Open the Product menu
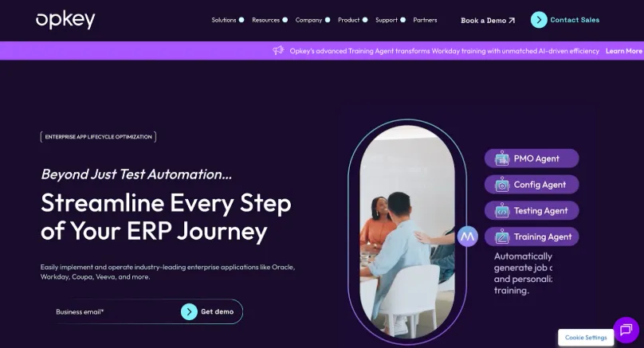Screen dimensions: 644x348 point(348,20)
